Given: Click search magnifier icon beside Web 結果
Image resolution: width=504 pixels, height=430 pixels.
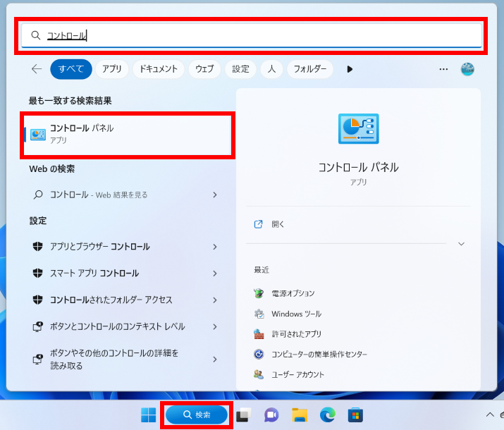Looking at the screenshot, I should coord(38,195).
